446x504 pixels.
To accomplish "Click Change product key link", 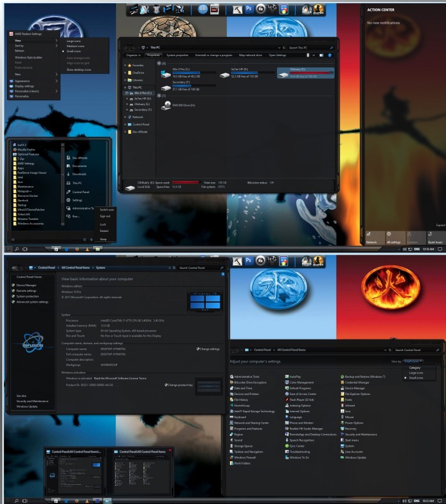I will tap(178, 385).
